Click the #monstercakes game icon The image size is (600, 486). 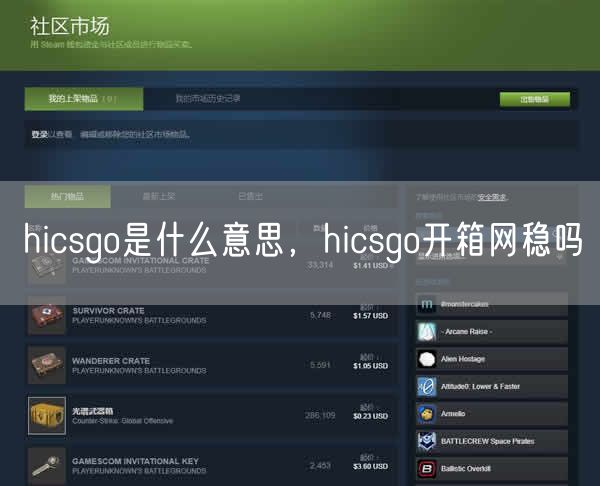(427, 304)
